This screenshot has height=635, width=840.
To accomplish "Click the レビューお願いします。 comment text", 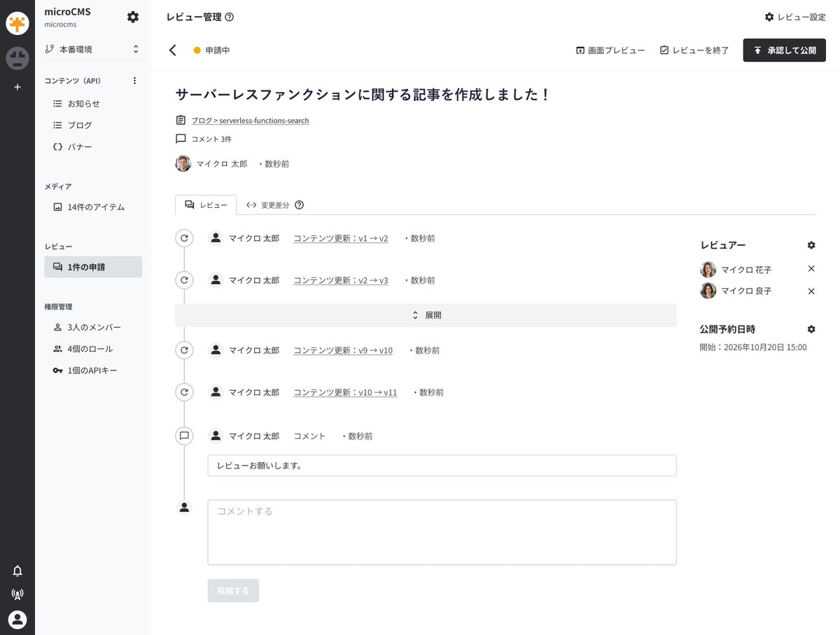I will 259,466.
